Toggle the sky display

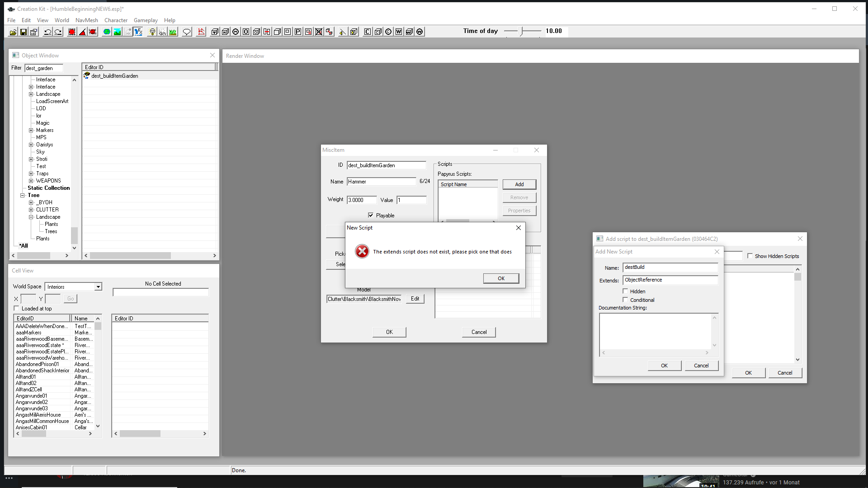coord(162,32)
